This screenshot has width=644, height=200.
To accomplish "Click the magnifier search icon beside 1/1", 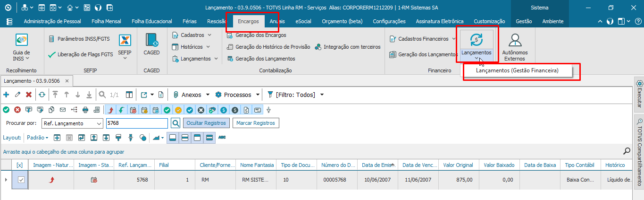I will pos(102,95).
